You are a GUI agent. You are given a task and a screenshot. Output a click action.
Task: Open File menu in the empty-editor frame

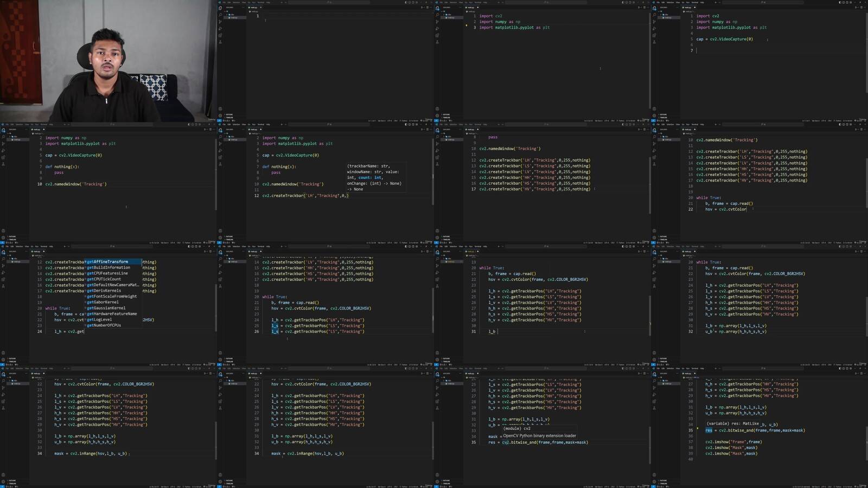pos(224,2)
